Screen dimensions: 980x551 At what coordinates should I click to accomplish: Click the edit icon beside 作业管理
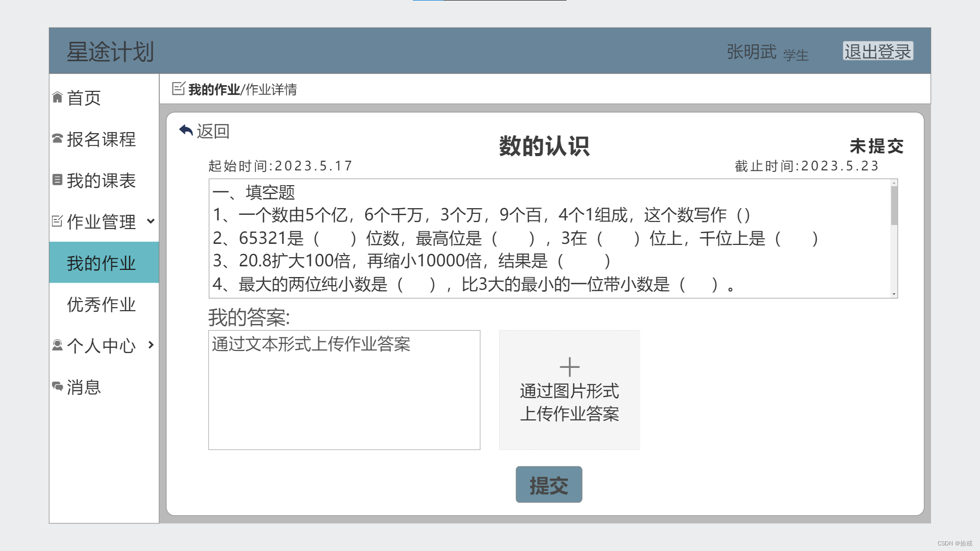(x=57, y=221)
